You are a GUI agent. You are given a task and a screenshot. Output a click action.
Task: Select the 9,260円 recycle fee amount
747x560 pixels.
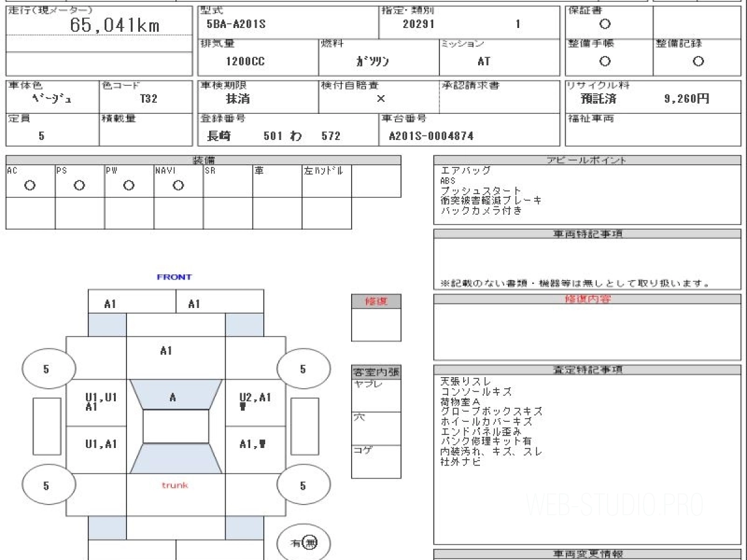tap(687, 98)
